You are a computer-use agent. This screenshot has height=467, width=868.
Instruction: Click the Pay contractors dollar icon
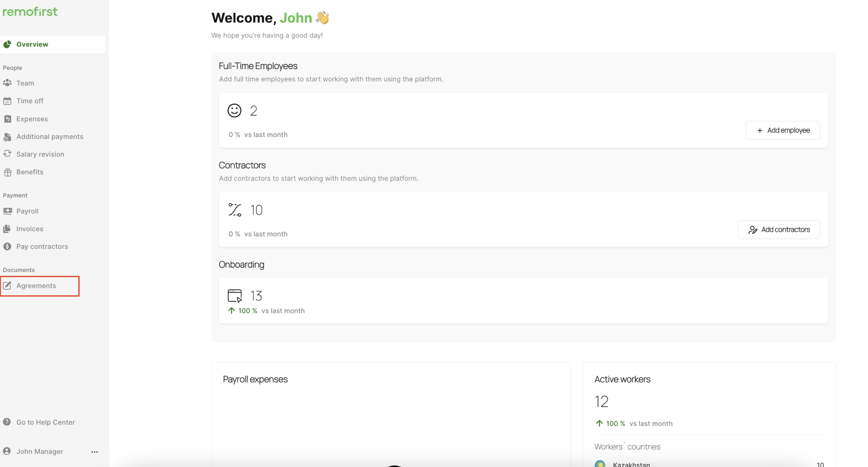(7, 247)
